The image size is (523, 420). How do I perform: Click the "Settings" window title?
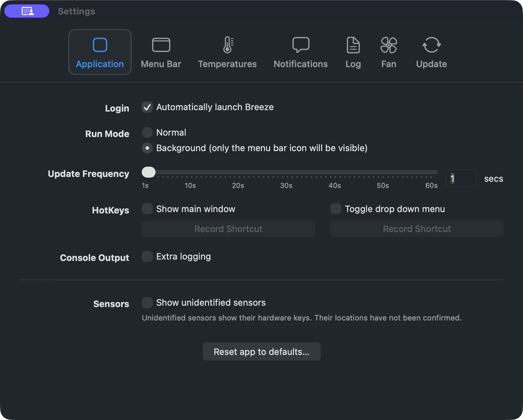[76, 11]
